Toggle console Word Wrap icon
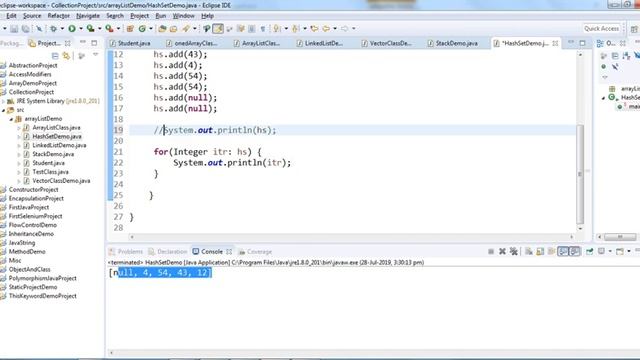 click(551, 251)
